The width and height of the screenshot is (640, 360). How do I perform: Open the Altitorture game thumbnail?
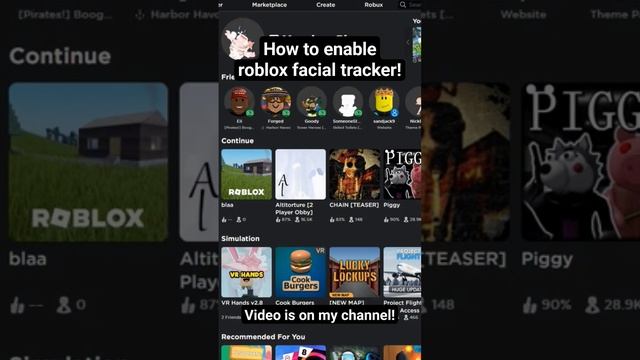300,174
